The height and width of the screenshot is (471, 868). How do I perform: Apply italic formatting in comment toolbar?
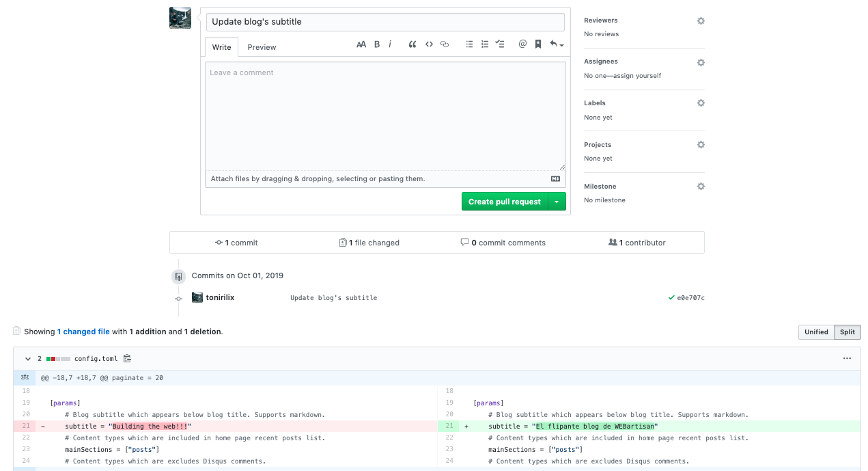click(390, 44)
